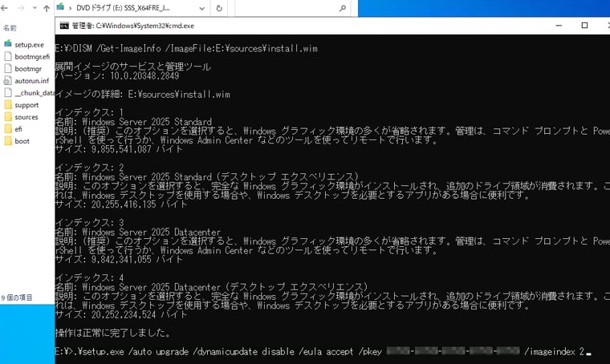Click the インデックス: 2 line
Screen dimensions: 610x364
pos(89,168)
